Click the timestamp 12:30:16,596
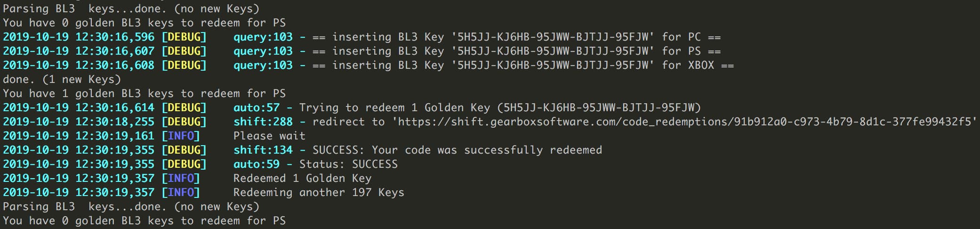 [x=115, y=37]
